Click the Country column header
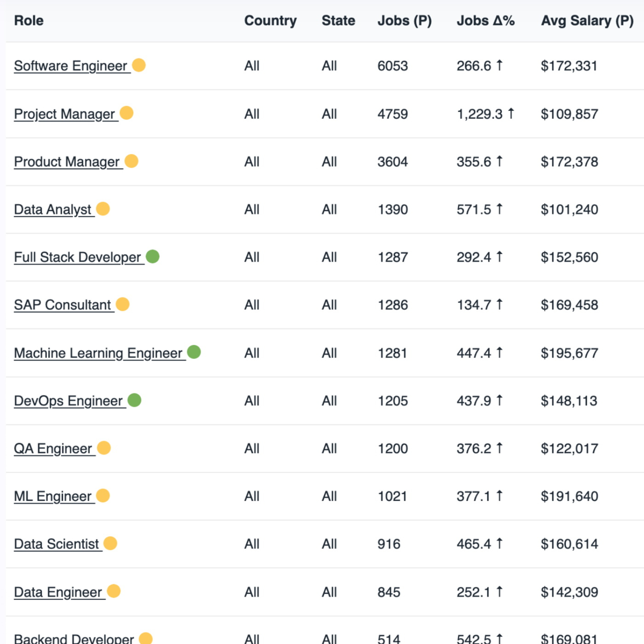The image size is (644, 644). click(270, 21)
